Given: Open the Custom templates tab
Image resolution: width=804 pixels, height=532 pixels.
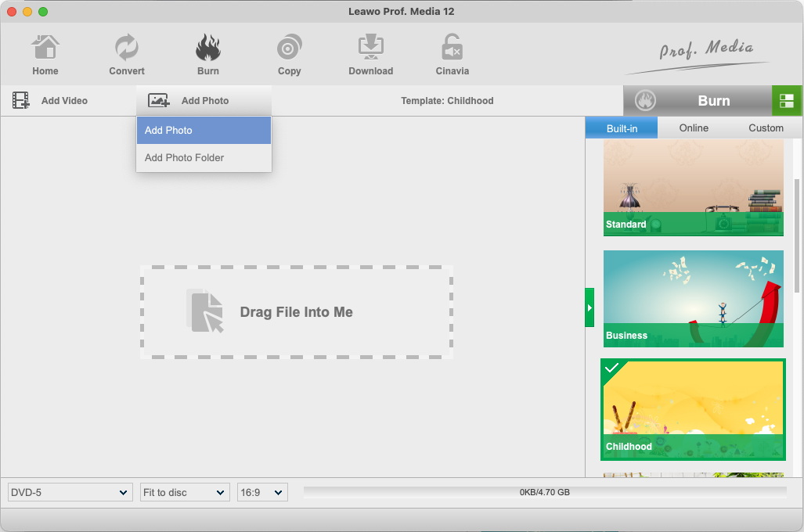Looking at the screenshot, I should 766,128.
